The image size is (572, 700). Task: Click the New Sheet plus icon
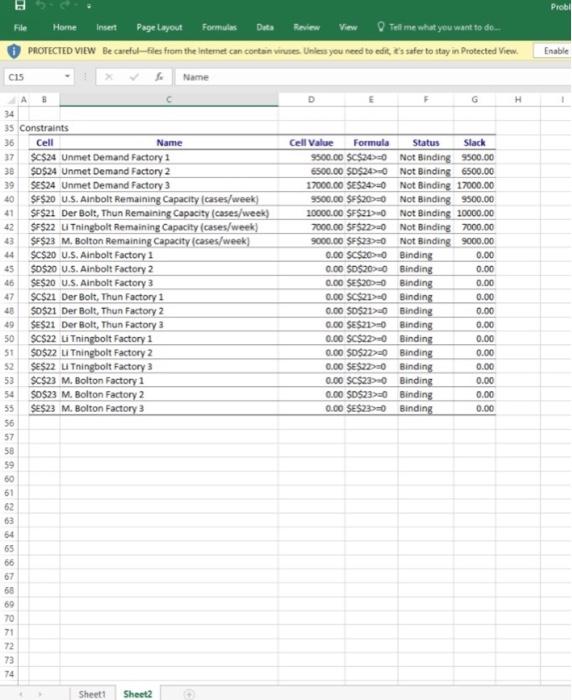coord(189,694)
